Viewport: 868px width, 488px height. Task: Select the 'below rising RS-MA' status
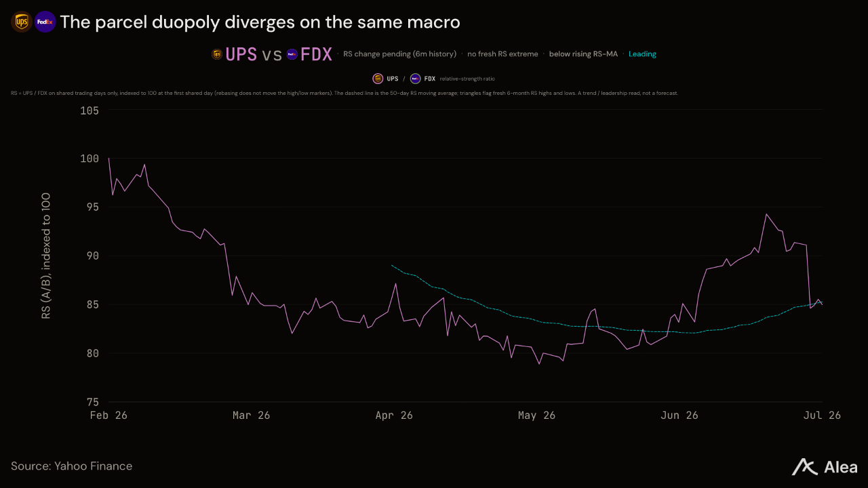coord(583,54)
